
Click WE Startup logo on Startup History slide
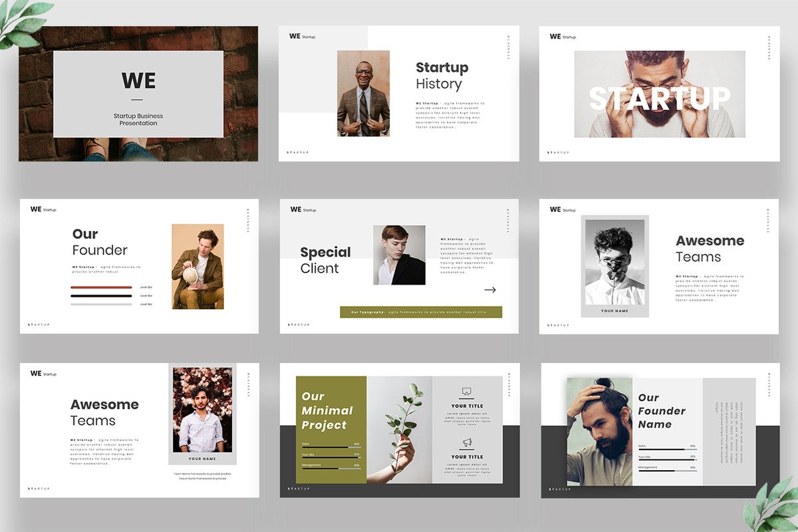tap(303, 37)
